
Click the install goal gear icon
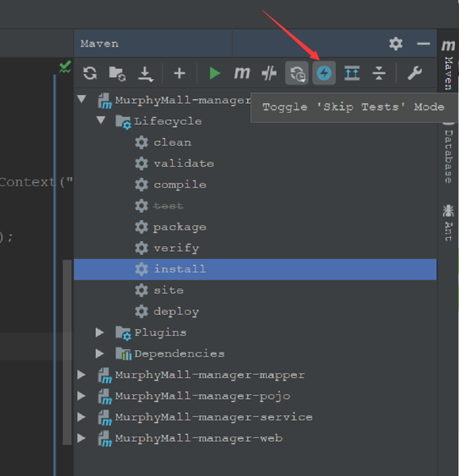(x=141, y=269)
